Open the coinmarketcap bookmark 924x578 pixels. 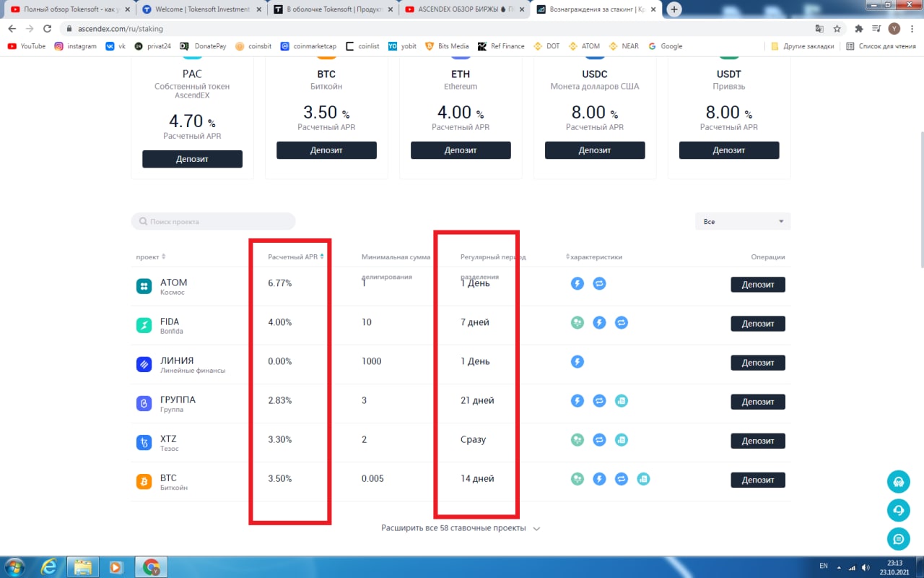click(x=308, y=46)
